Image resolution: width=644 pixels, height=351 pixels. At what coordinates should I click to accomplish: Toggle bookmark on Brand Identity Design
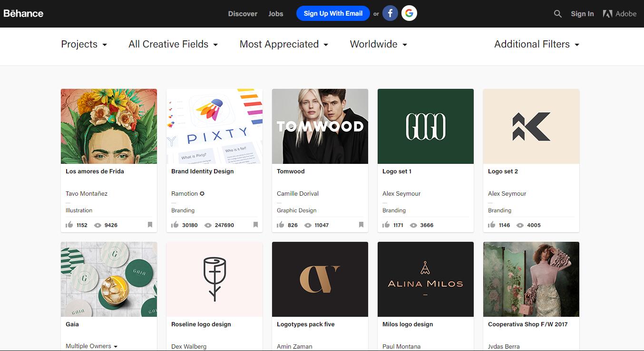[255, 225]
